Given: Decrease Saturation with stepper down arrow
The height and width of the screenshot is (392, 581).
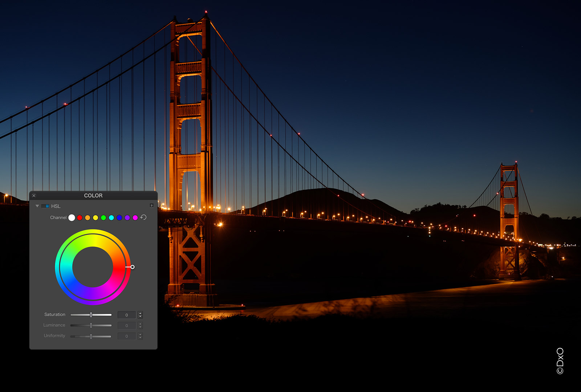Looking at the screenshot, I should click(x=141, y=317).
